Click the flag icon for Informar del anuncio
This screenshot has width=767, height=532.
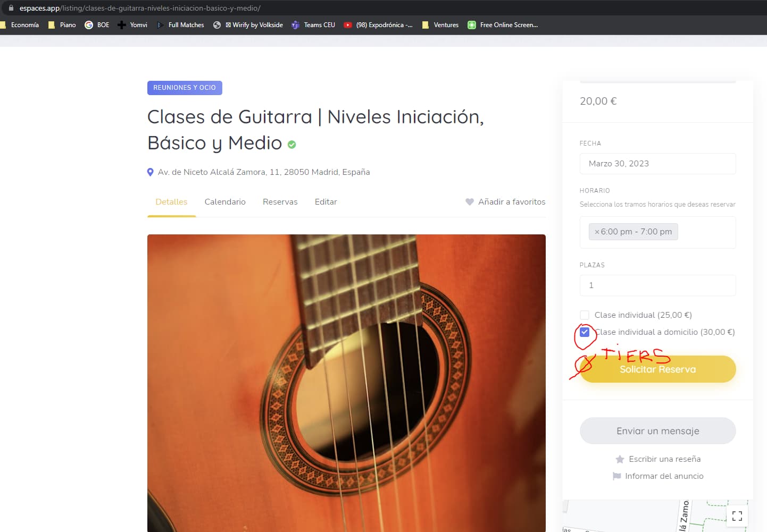pos(616,476)
